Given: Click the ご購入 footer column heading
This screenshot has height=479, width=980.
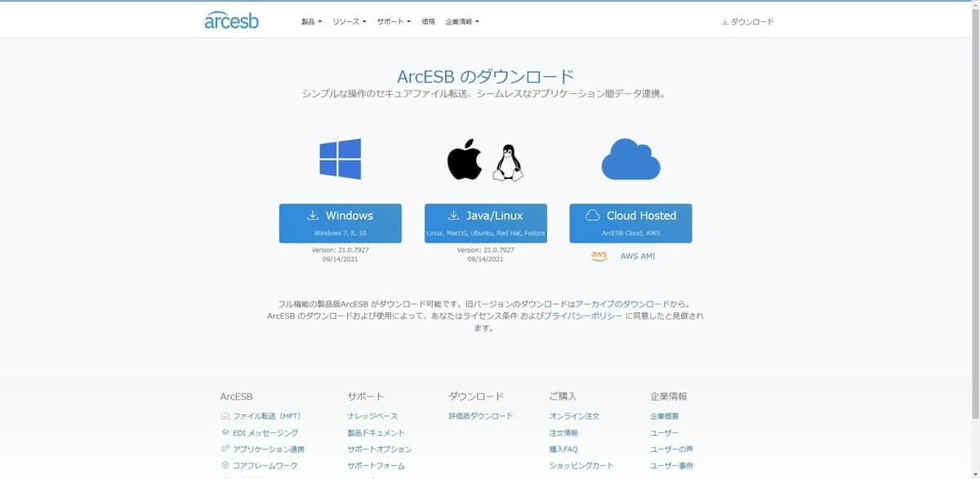Looking at the screenshot, I should [563, 396].
